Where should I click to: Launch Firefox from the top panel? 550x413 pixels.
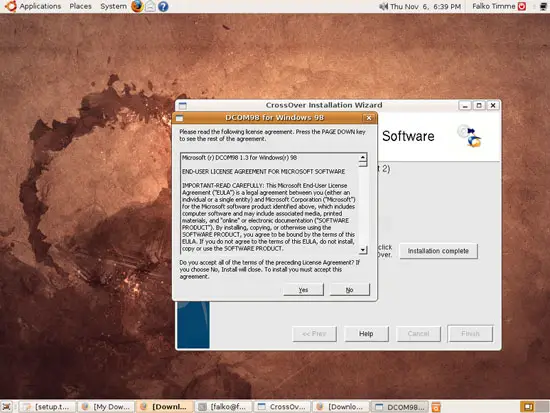pos(137,6)
